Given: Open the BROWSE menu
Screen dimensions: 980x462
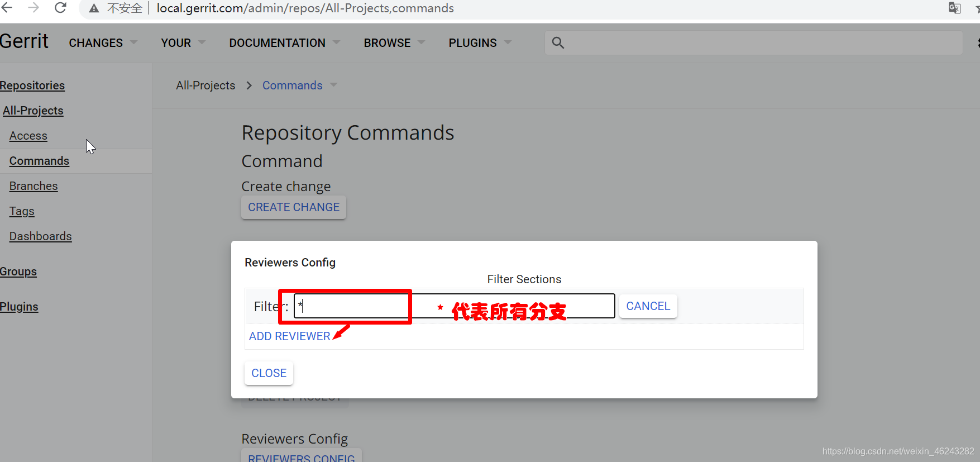Looking at the screenshot, I should 387,43.
